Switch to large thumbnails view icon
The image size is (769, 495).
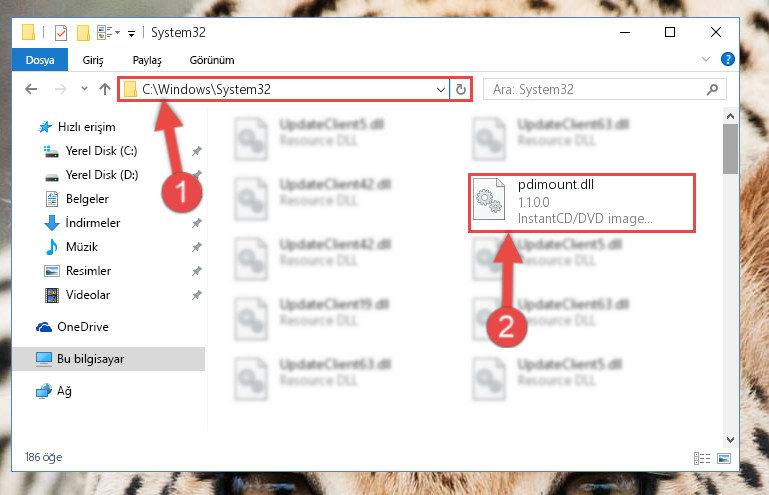click(x=724, y=458)
